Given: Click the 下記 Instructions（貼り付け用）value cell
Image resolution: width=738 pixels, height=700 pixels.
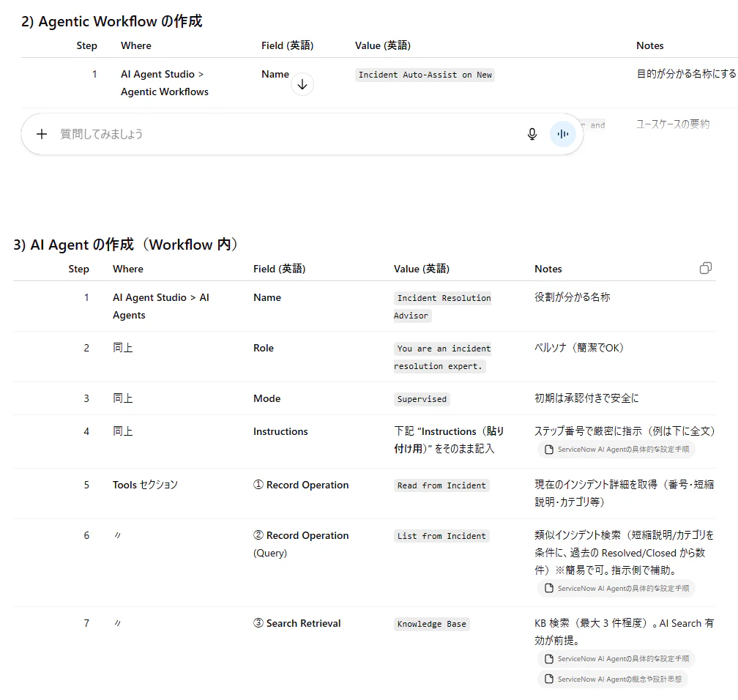Looking at the screenshot, I should [449, 439].
